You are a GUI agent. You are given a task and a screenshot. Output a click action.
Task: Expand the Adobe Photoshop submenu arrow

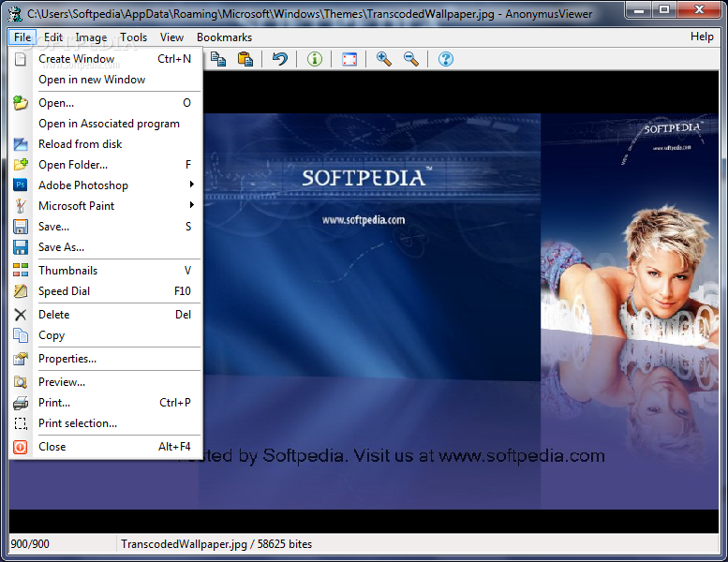pos(192,185)
